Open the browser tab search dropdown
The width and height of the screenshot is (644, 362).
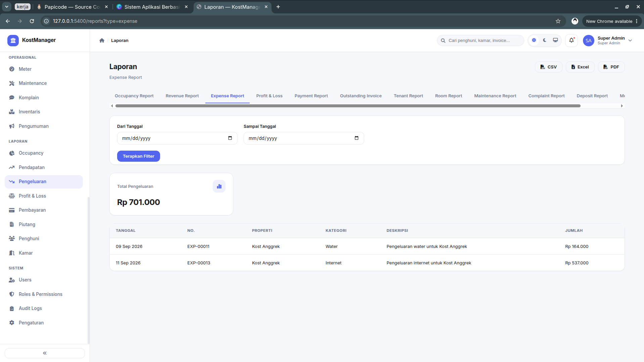pyautogui.click(x=6, y=7)
